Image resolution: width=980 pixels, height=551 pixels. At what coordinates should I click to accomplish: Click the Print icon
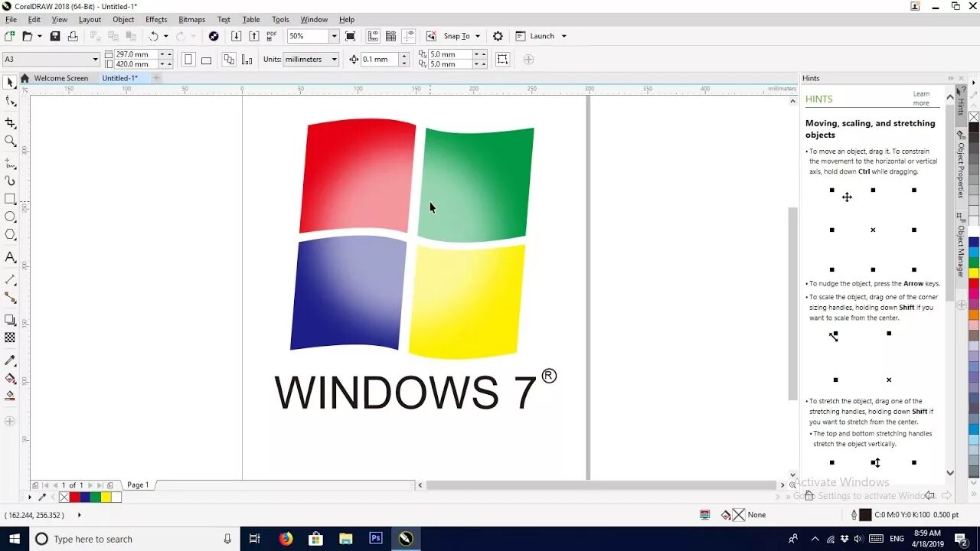(x=73, y=36)
